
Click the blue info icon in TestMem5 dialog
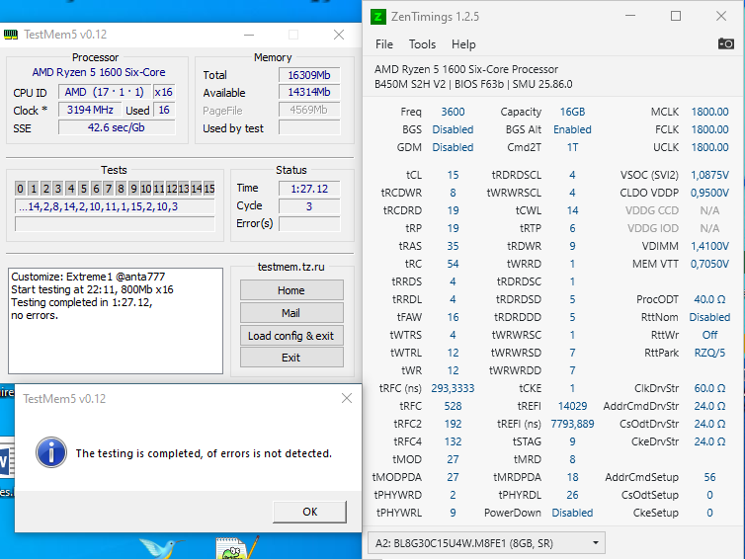pyautogui.click(x=50, y=452)
